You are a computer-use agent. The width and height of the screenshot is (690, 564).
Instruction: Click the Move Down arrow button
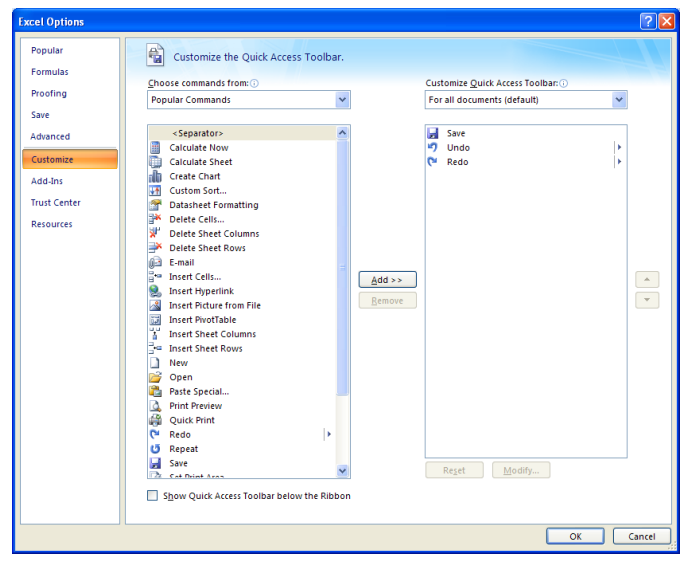(x=647, y=300)
